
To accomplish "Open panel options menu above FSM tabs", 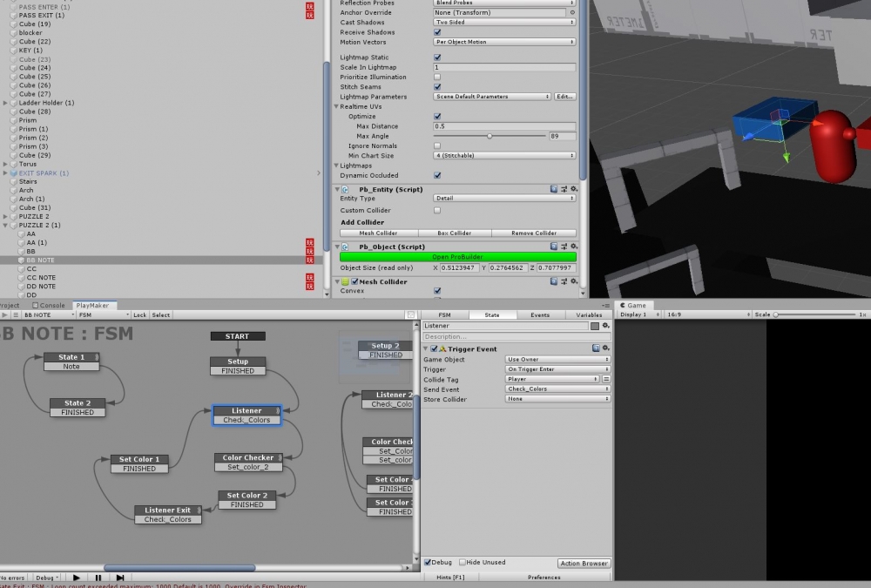I will pos(606,306).
